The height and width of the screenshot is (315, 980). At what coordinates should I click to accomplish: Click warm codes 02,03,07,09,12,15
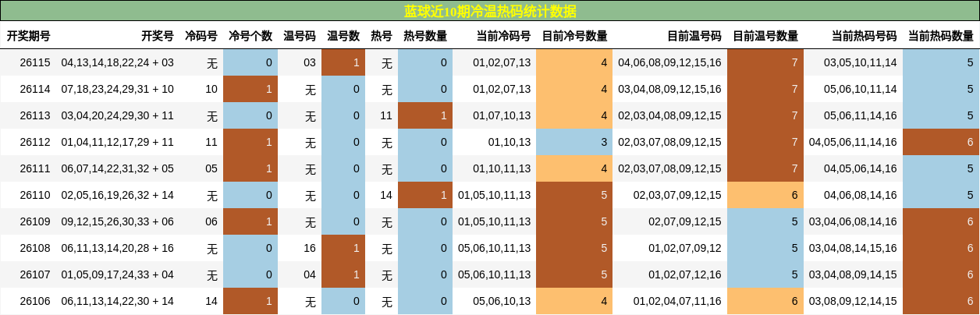tap(677, 195)
